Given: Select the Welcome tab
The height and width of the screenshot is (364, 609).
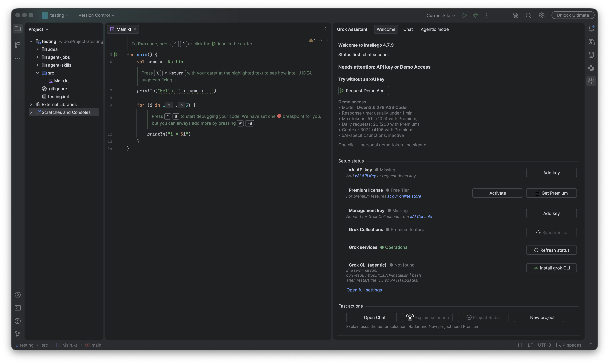Looking at the screenshot, I should [386, 29].
